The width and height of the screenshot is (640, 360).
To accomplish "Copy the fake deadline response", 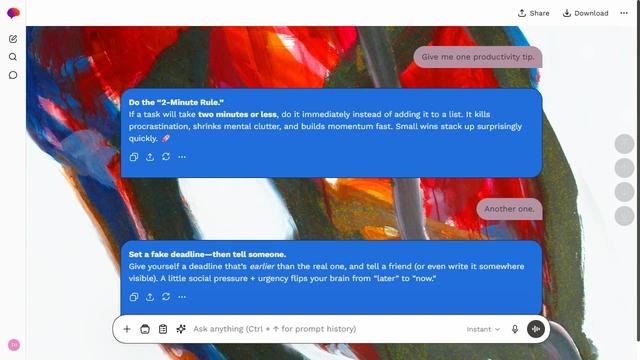I will pos(134,297).
